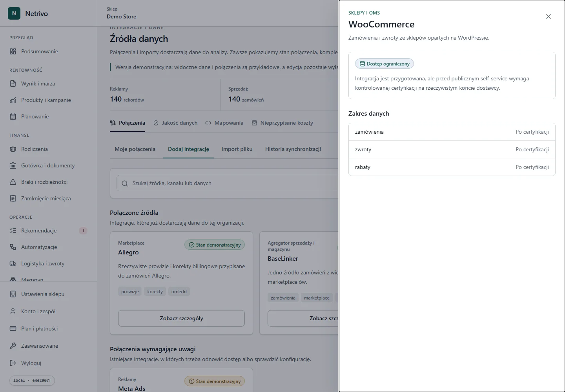
Task: Click the Konto i zespół person icon
Action: click(x=13, y=311)
